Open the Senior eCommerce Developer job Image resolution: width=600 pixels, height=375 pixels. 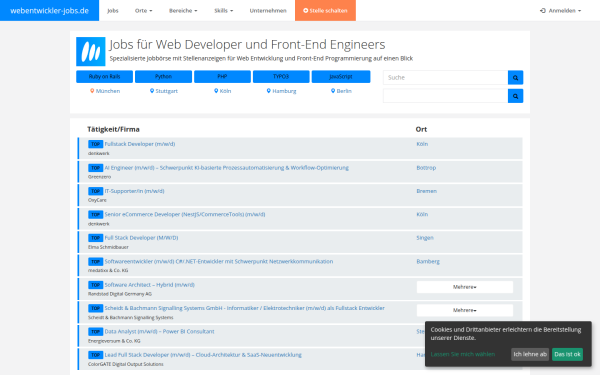pos(185,215)
